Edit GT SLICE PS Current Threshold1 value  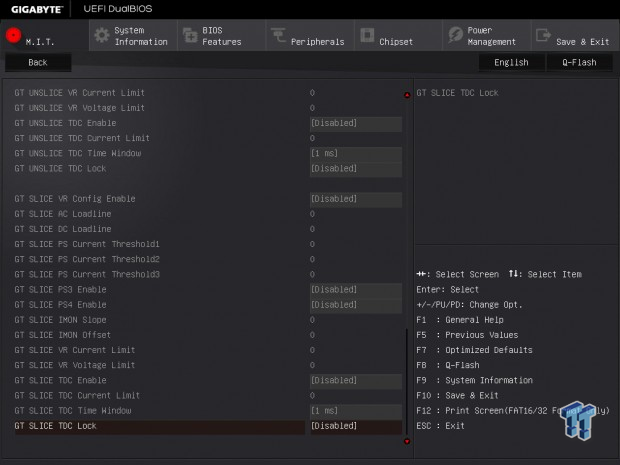point(312,244)
